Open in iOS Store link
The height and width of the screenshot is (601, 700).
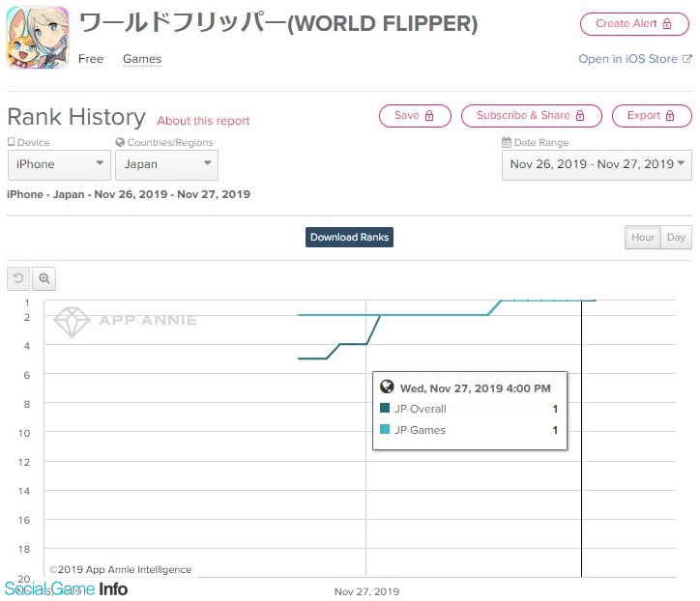tap(627, 59)
